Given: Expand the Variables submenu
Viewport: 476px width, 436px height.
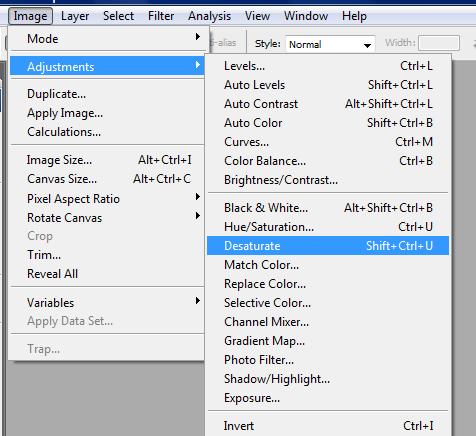Looking at the screenshot, I should pyautogui.click(x=107, y=303).
